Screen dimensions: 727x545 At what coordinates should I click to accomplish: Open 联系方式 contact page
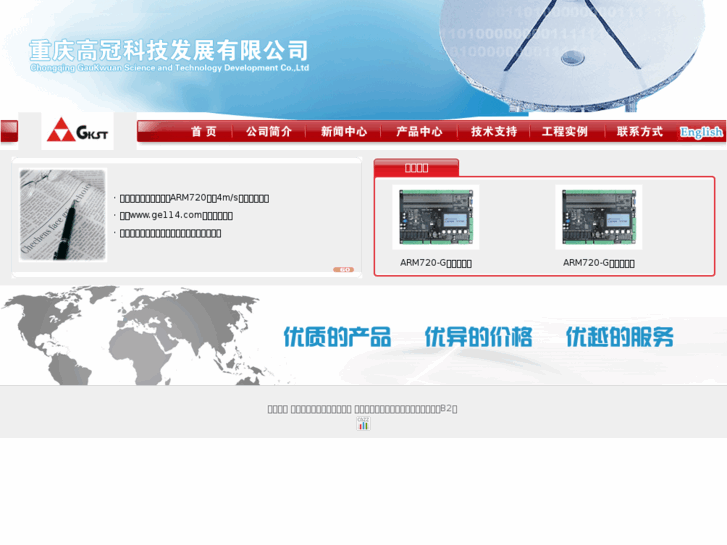[x=640, y=132]
